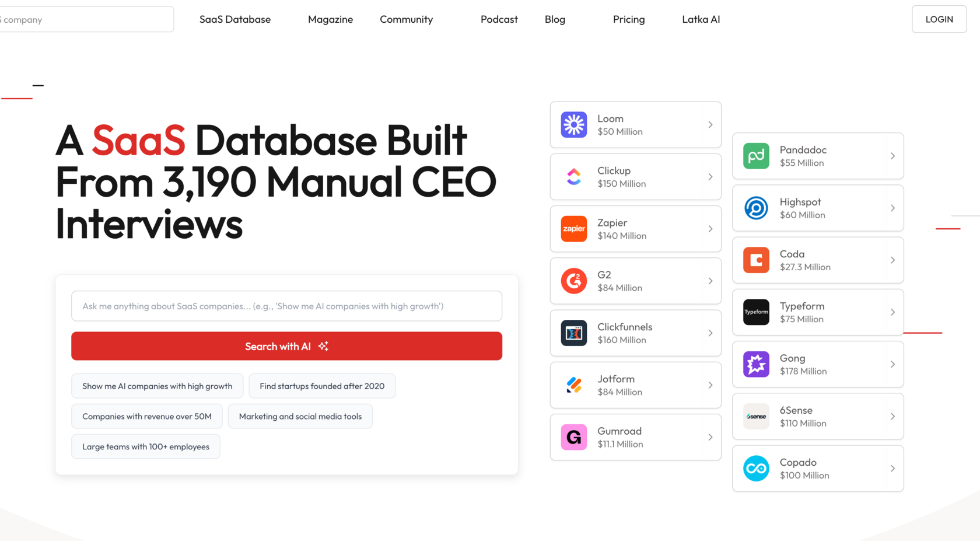Choose 'Large teams with 100+ employees' suggestion
Viewport: 980px width, 541px height.
146,446
